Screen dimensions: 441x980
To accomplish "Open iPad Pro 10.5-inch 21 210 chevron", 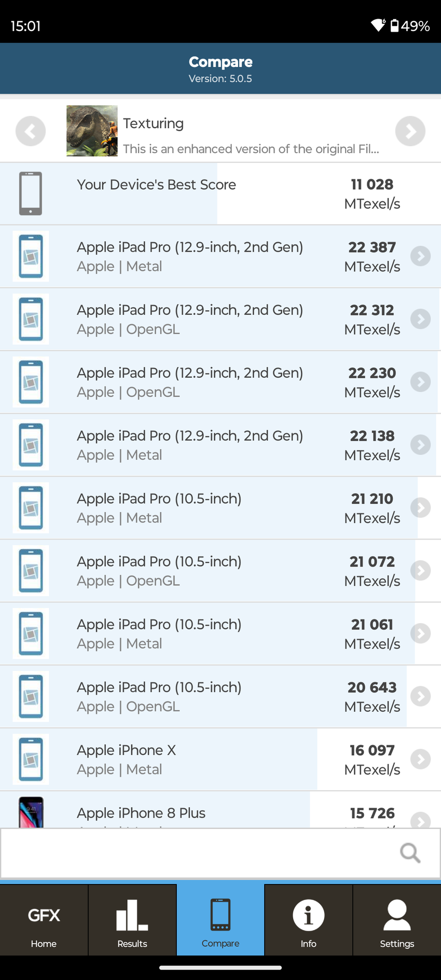I will tap(420, 507).
